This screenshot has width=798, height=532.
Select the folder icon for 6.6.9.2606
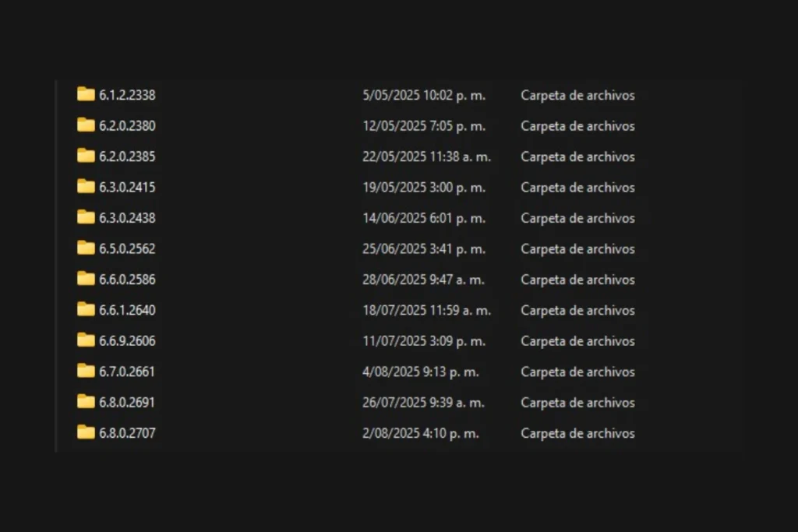[85, 340]
